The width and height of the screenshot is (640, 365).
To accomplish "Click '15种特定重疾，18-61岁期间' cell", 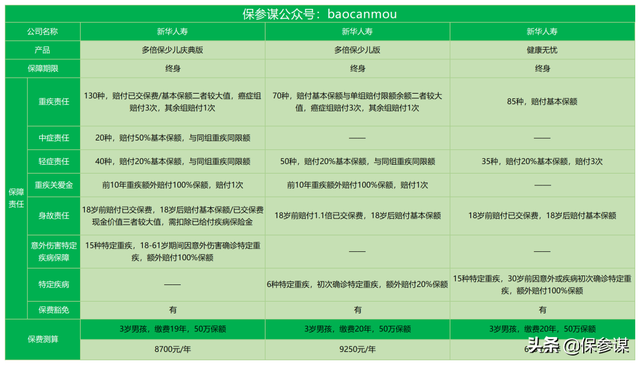I will [172, 251].
